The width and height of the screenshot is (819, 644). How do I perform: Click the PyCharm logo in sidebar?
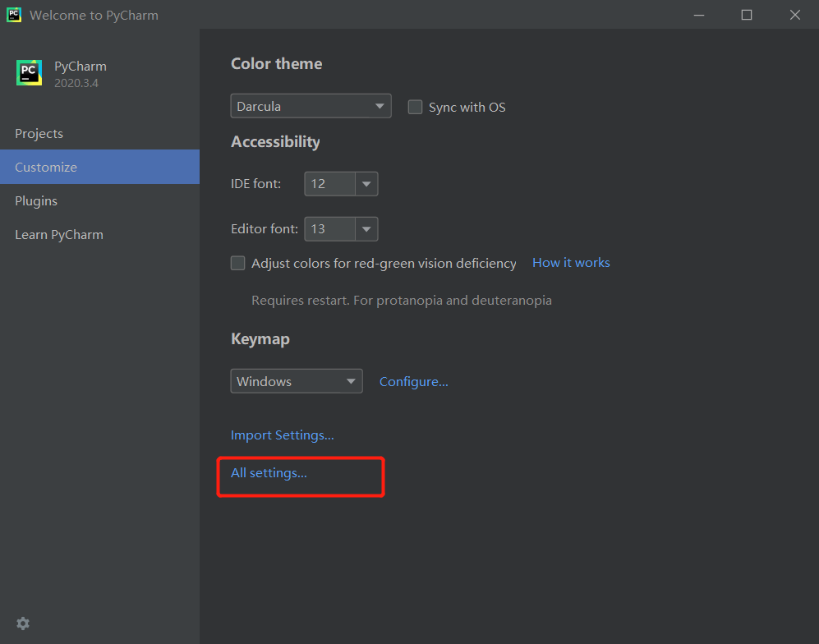pos(29,73)
